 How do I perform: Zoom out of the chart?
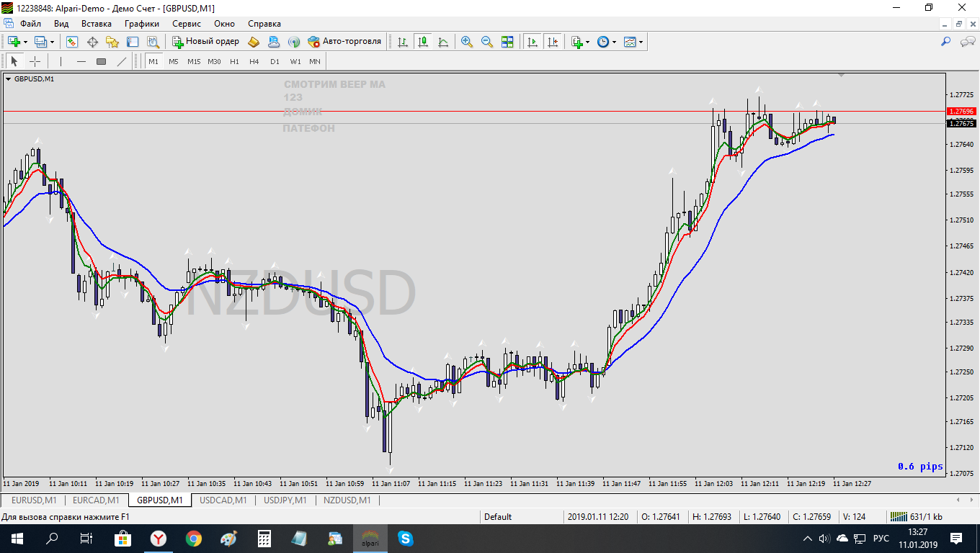(x=487, y=42)
